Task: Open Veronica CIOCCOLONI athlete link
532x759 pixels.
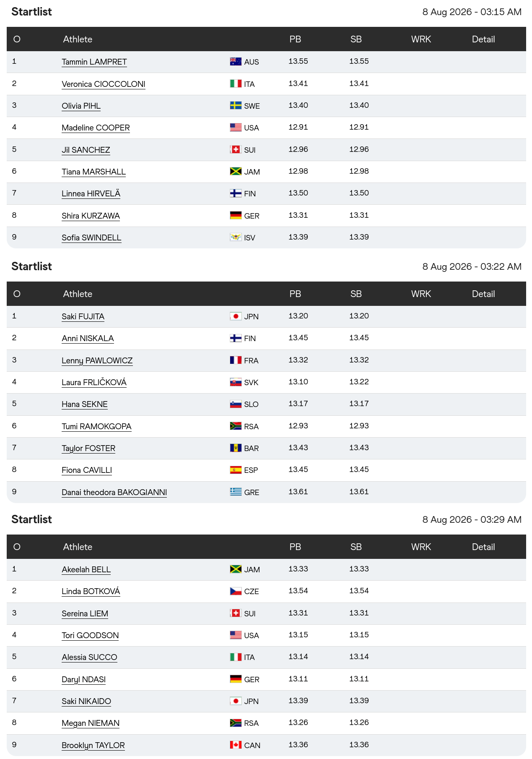Action: pos(104,84)
